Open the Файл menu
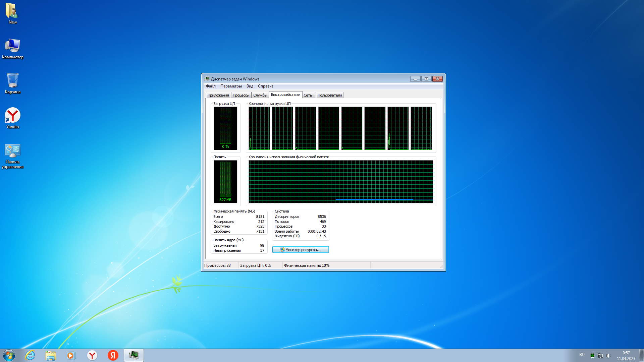 [x=211, y=86]
